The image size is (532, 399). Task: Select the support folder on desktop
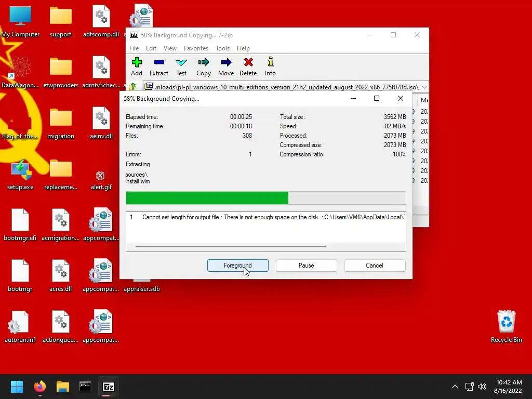(x=60, y=21)
